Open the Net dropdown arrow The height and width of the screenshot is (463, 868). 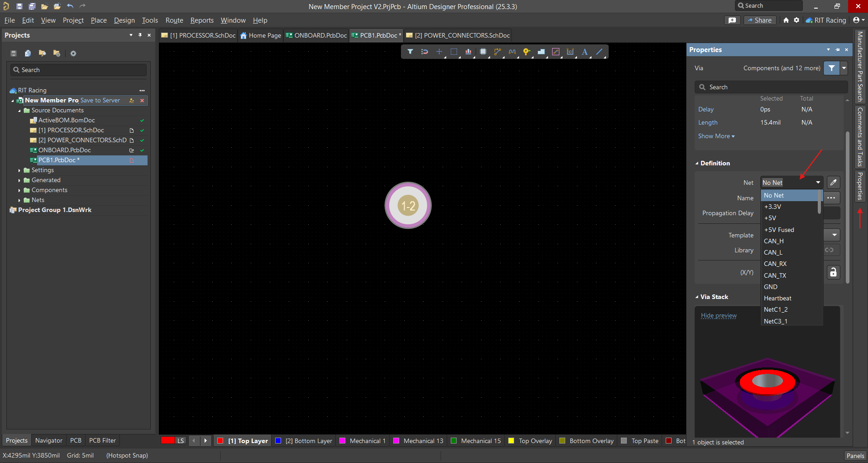click(818, 183)
